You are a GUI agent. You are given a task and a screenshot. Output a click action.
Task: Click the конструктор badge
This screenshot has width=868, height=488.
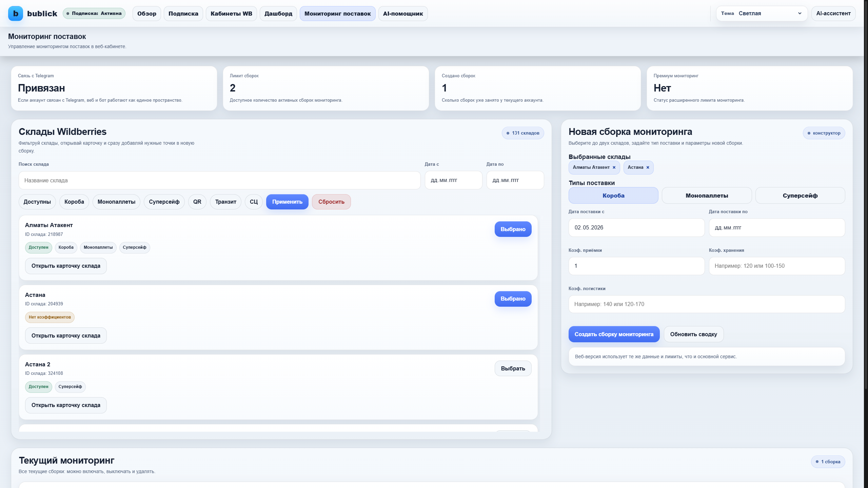click(824, 133)
